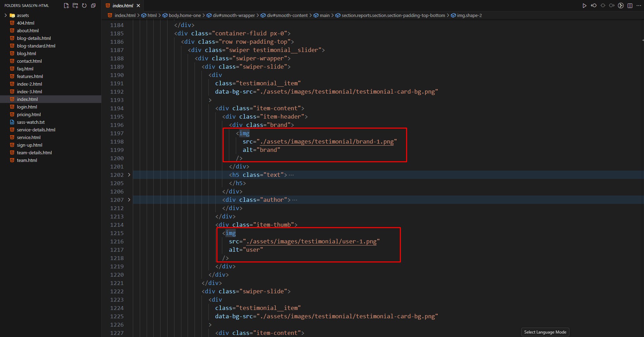Click the Select Language Mode button
Screen dimensions: 644x337
click(x=545, y=332)
